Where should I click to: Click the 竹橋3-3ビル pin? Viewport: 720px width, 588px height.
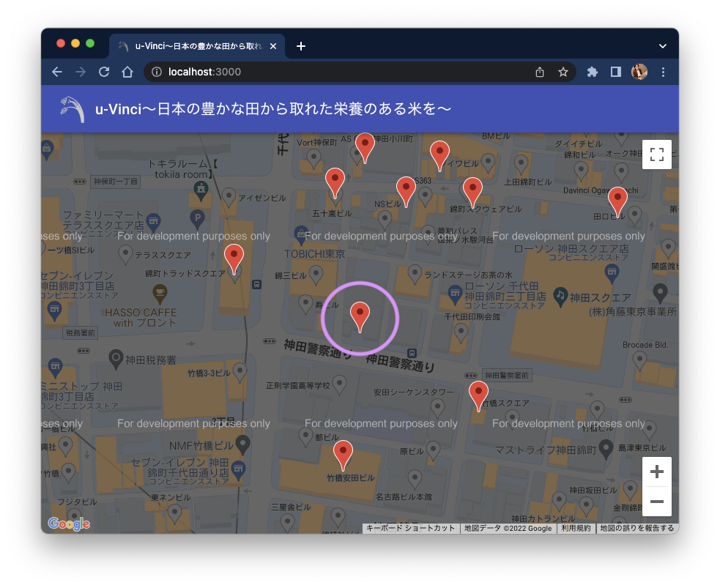point(240,372)
